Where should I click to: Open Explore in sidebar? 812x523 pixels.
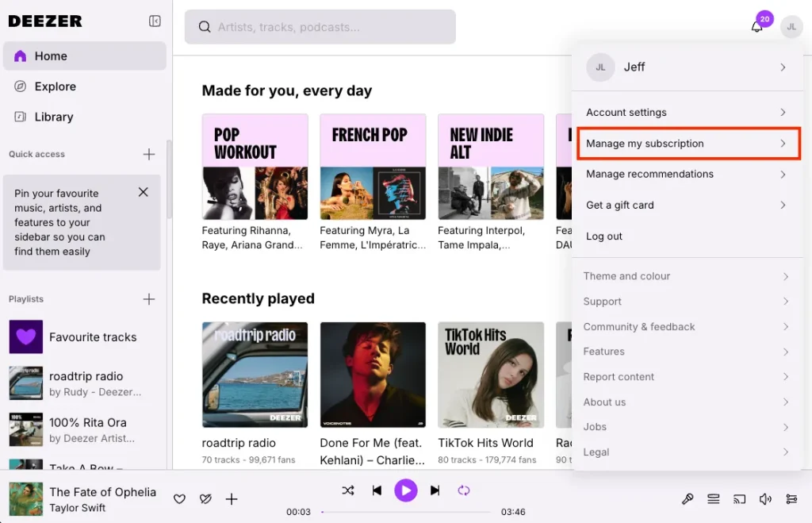point(85,87)
